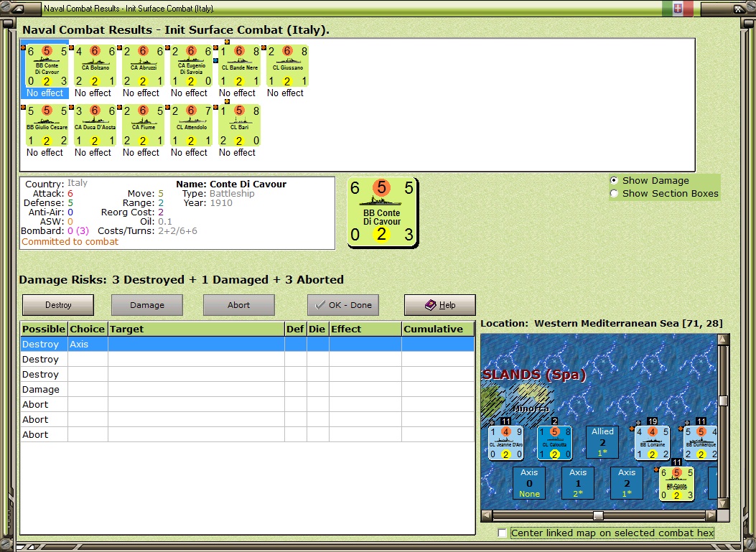756x552 pixels.
Task: Click the large Conte Di Cavour detail counter
Action: [x=383, y=212]
